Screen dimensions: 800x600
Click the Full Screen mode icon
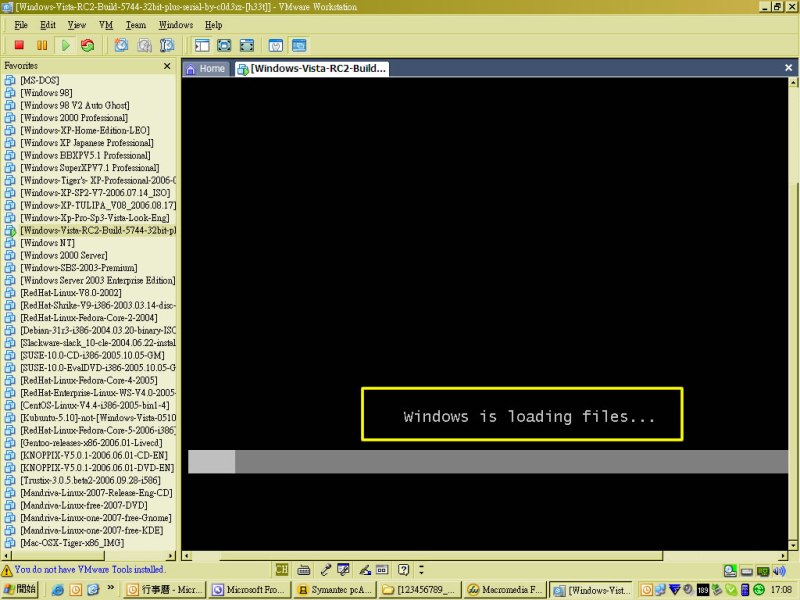coord(246,45)
